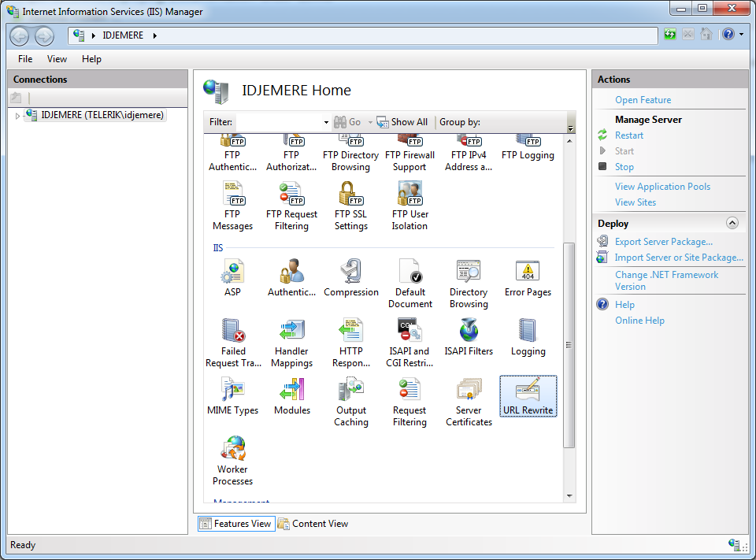
Task: Click the gray stop loading icon in the address bar
Action: [x=688, y=34]
